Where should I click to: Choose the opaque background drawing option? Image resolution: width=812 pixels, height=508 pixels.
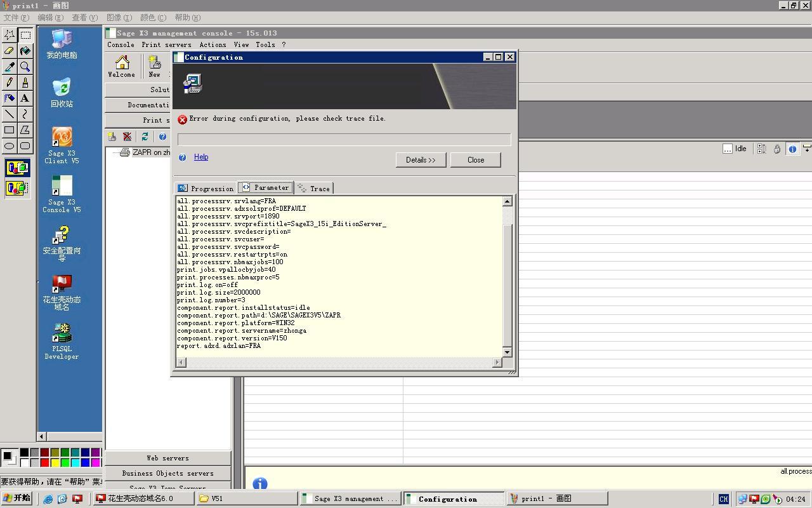click(x=17, y=168)
